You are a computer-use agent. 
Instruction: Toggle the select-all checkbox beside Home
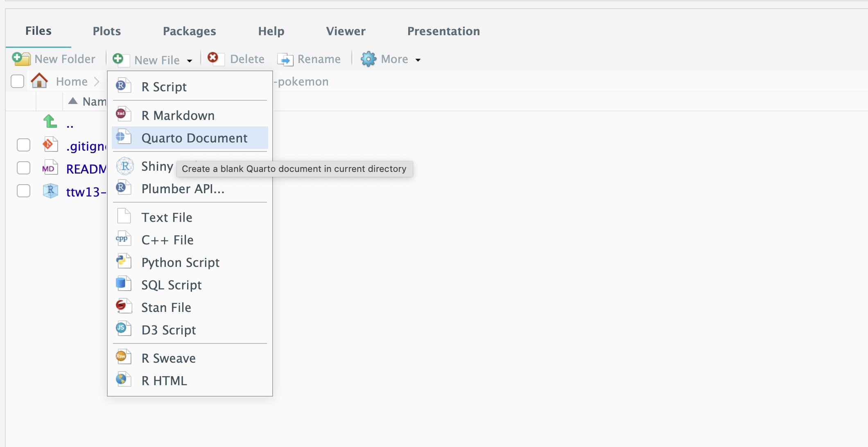coord(17,81)
